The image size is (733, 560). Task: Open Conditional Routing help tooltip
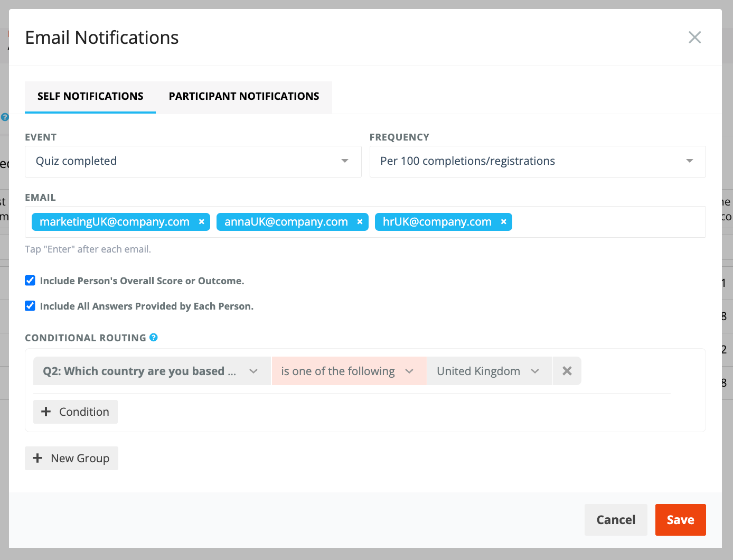point(154,338)
